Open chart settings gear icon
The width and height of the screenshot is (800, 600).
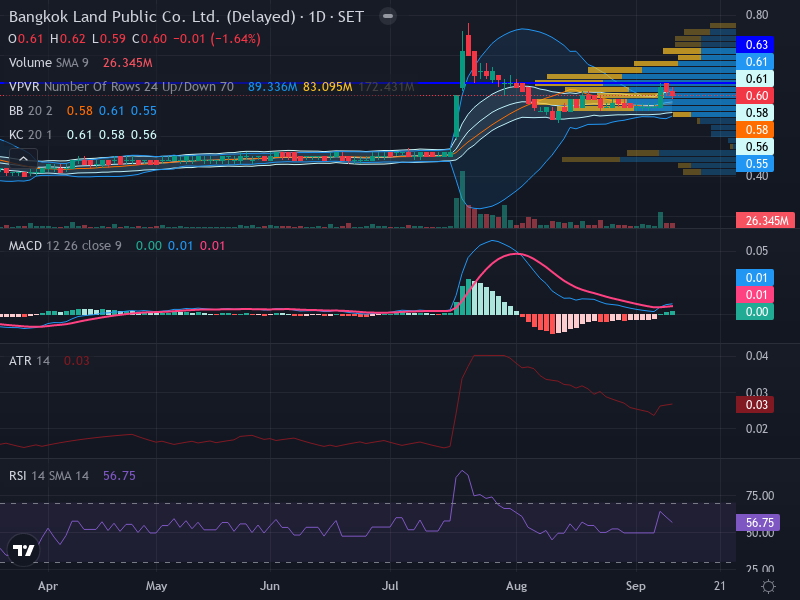tap(768, 586)
